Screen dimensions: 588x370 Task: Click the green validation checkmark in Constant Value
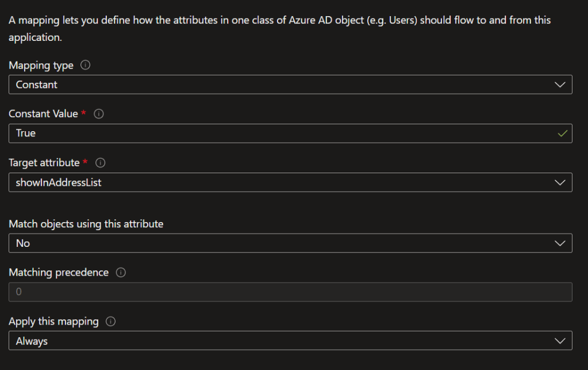pyautogui.click(x=562, y=133)
